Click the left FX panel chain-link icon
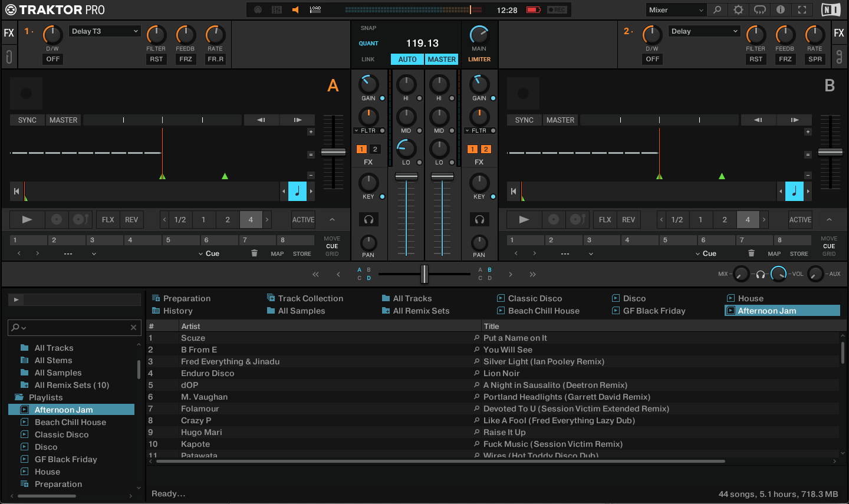The image size is (849, 504). click(9, 57)
